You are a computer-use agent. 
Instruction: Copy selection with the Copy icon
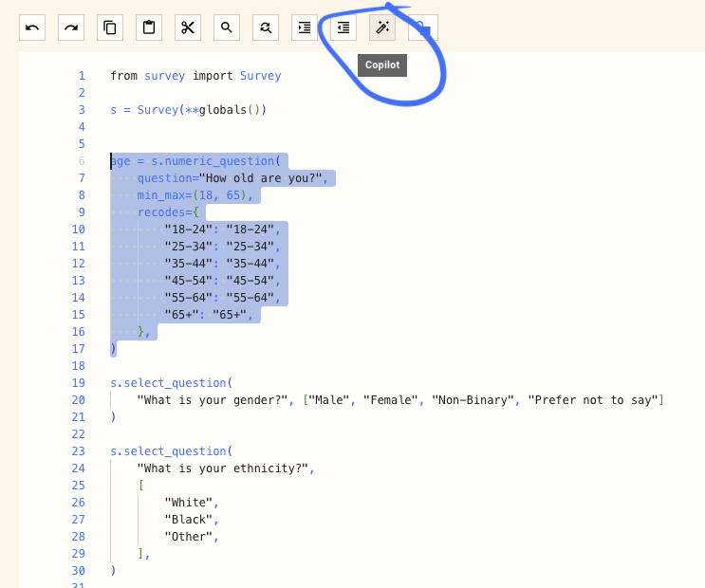click(110, 28)
